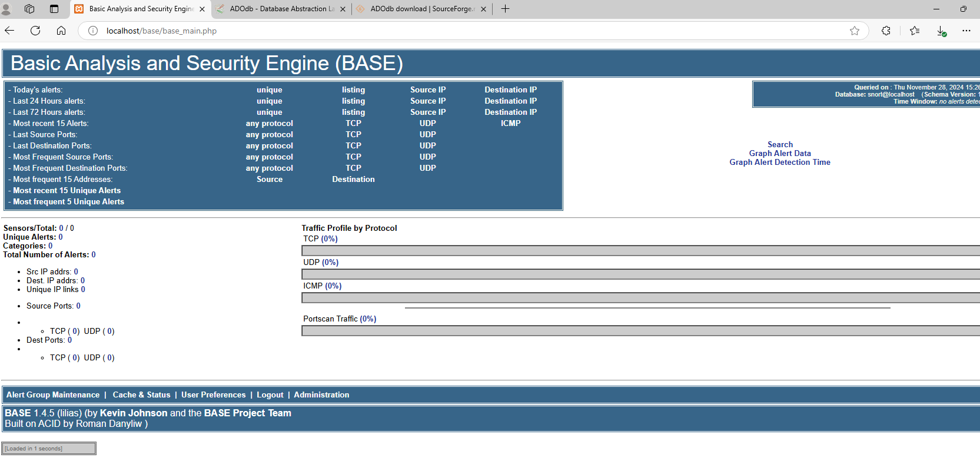
Task: Open Alert Group Maintenance menu item
Action: 53,395
